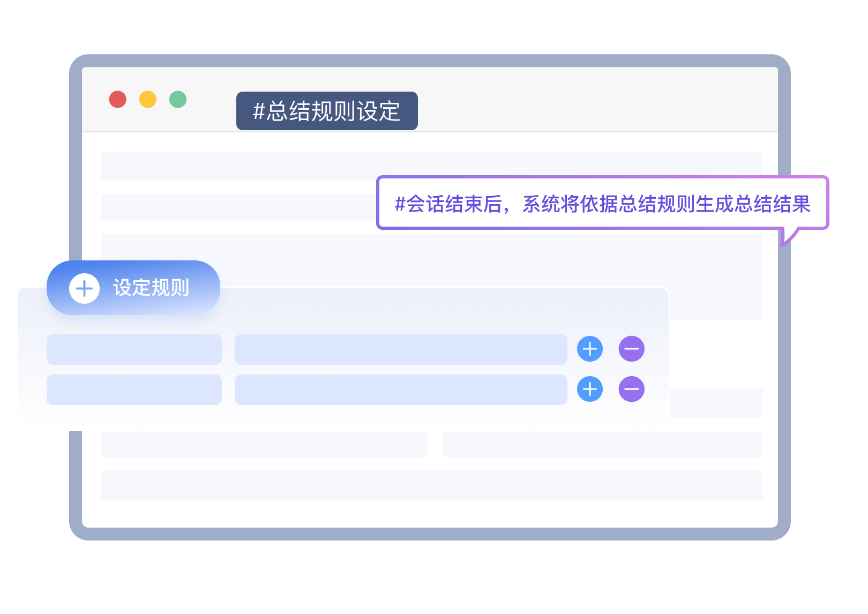Click the first rule's left input field
868x614 pixels.
pos(134,349)
